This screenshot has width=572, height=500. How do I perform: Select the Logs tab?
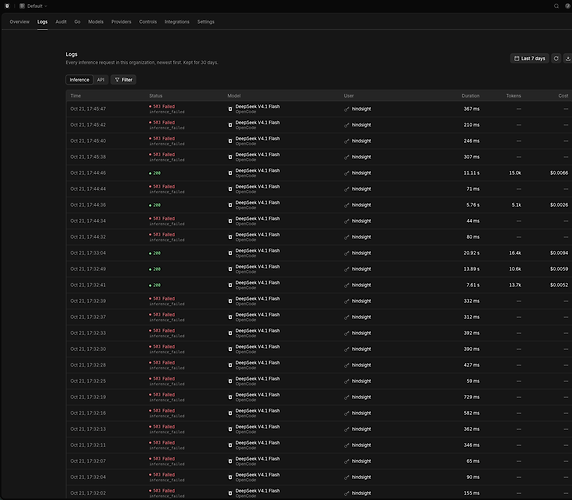pos(42,22)
